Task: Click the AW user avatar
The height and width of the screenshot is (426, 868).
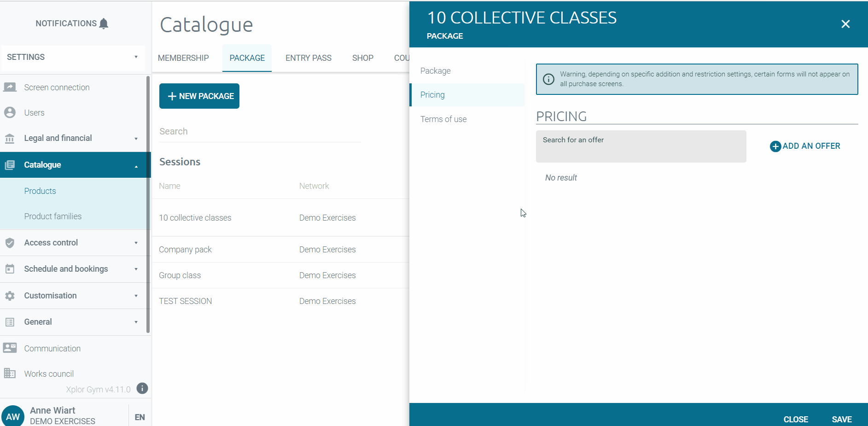Action: (13, 416)
